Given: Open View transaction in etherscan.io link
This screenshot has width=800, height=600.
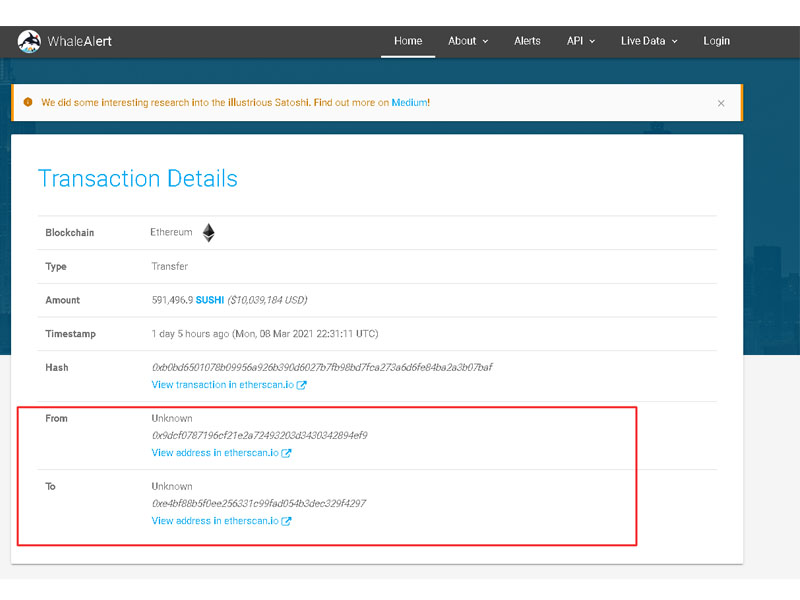Looking at the screenshot, I should click(222, 385).
